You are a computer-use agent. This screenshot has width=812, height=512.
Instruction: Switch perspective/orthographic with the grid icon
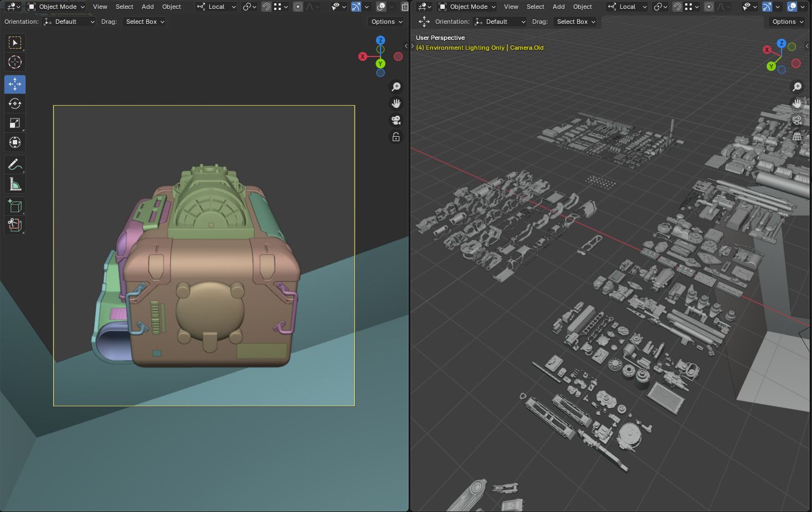[797, 136]
